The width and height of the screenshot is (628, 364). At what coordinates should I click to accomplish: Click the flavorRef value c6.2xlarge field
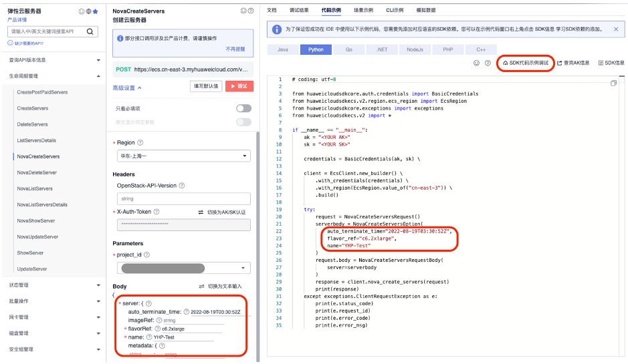(x=192, y=329)
